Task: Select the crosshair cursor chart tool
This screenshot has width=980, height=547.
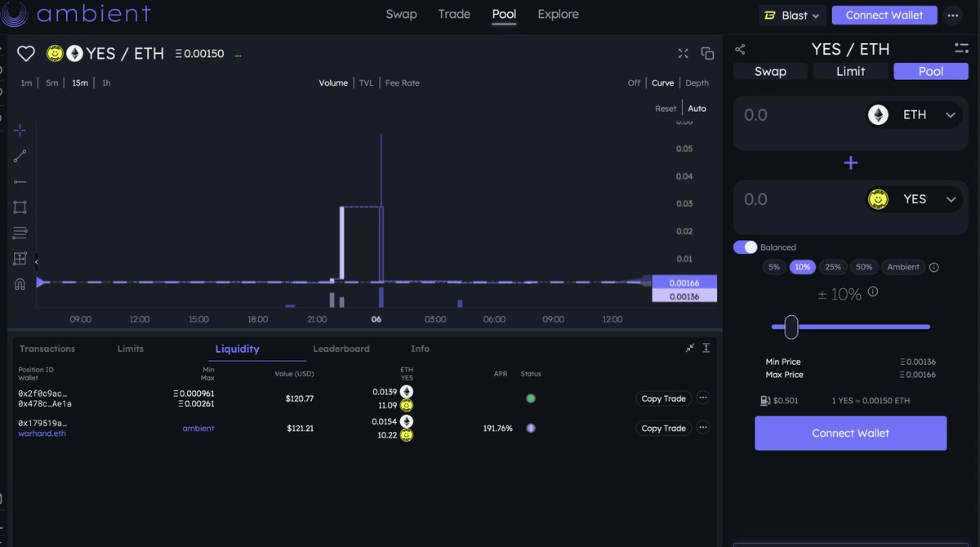Action: click(20, 131)
